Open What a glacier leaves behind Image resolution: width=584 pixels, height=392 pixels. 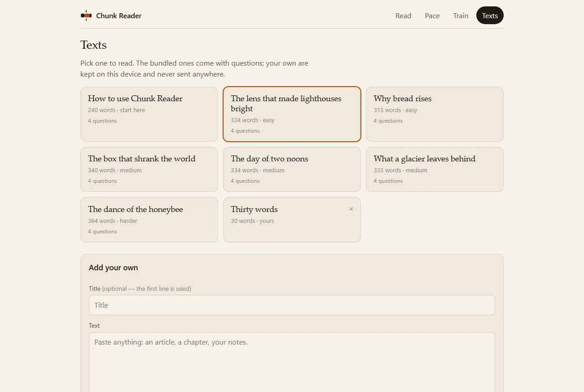coord(435,169)
